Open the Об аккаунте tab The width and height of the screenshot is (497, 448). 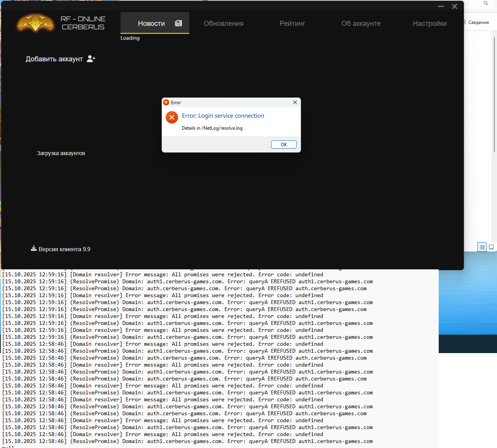point(361,24)
